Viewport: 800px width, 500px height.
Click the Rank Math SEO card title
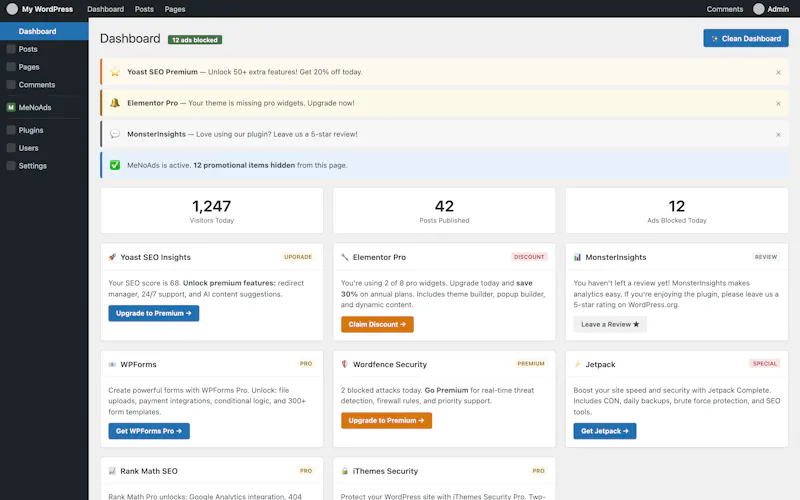coord(149,471)
